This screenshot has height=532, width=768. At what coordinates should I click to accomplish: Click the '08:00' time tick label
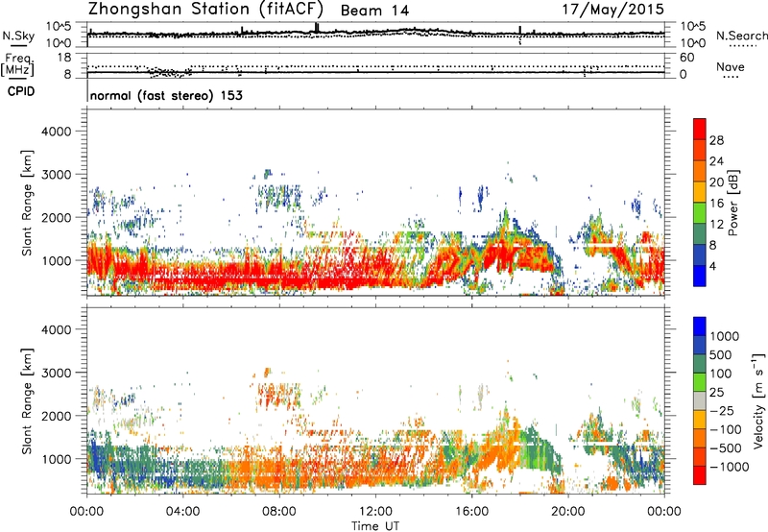click(x=279, y=512)
